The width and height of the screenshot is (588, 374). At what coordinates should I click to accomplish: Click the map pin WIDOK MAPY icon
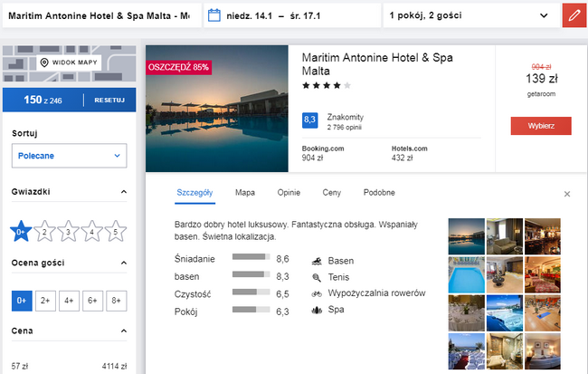[x=44, y=62]
